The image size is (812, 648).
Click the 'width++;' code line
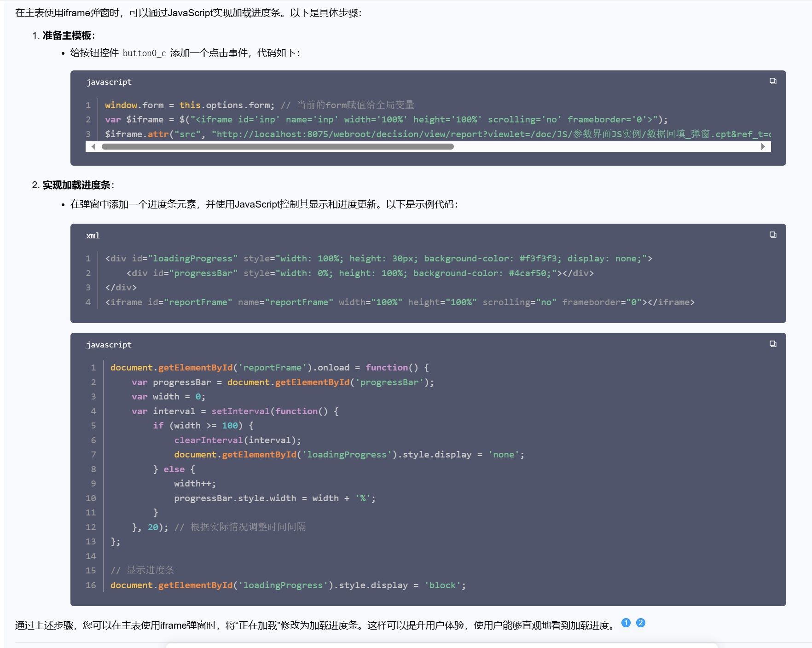tap(195, 484)
